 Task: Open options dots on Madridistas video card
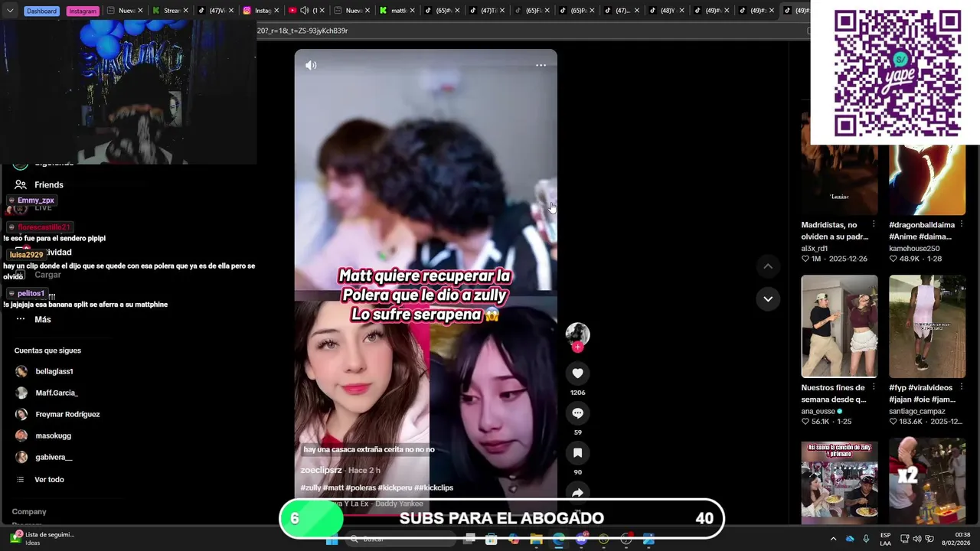[874, 225]
